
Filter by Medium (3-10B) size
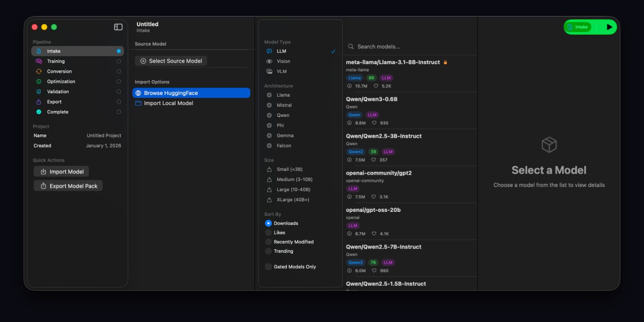pyautogui.click(x=301, y=180)
